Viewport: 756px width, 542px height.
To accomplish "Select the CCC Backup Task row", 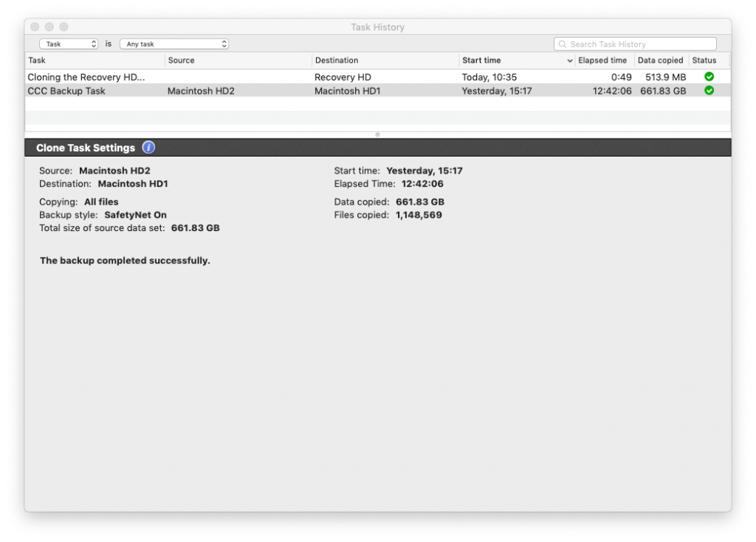I will click(x=378, y=91).
